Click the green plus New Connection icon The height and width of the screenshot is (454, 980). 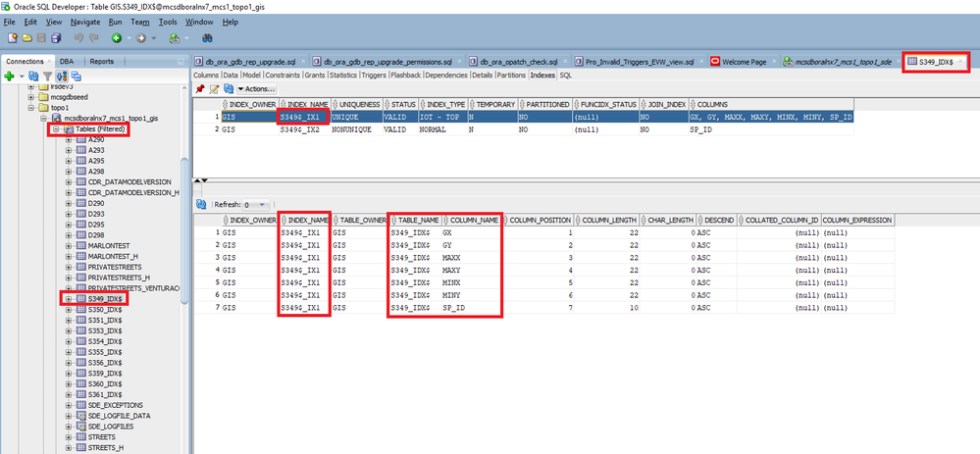tap(9, 76)
